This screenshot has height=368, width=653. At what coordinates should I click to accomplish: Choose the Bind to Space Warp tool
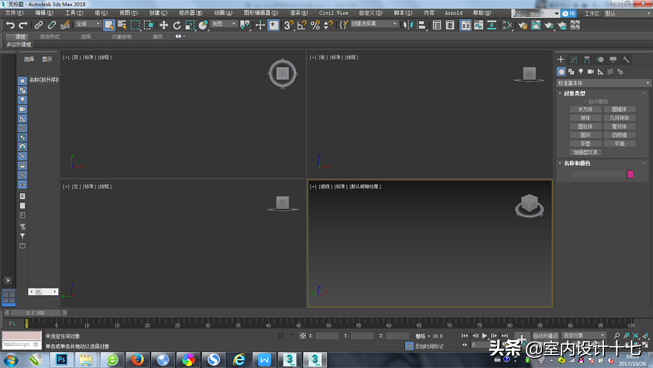[x=65, y=25]
